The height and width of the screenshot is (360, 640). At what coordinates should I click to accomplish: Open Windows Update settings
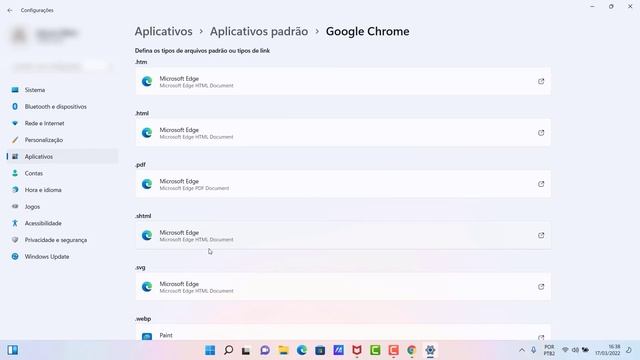pos(62,257)
